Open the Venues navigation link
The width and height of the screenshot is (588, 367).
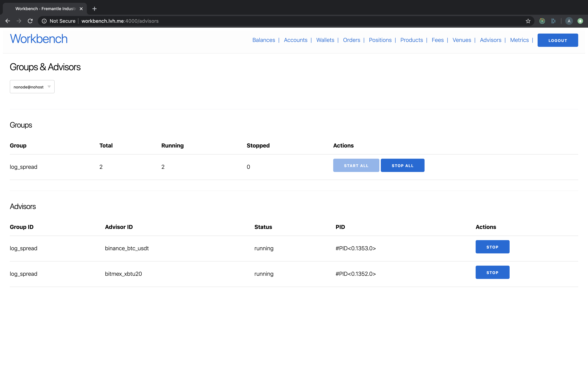pyautogui.click(x=462, y=40)
